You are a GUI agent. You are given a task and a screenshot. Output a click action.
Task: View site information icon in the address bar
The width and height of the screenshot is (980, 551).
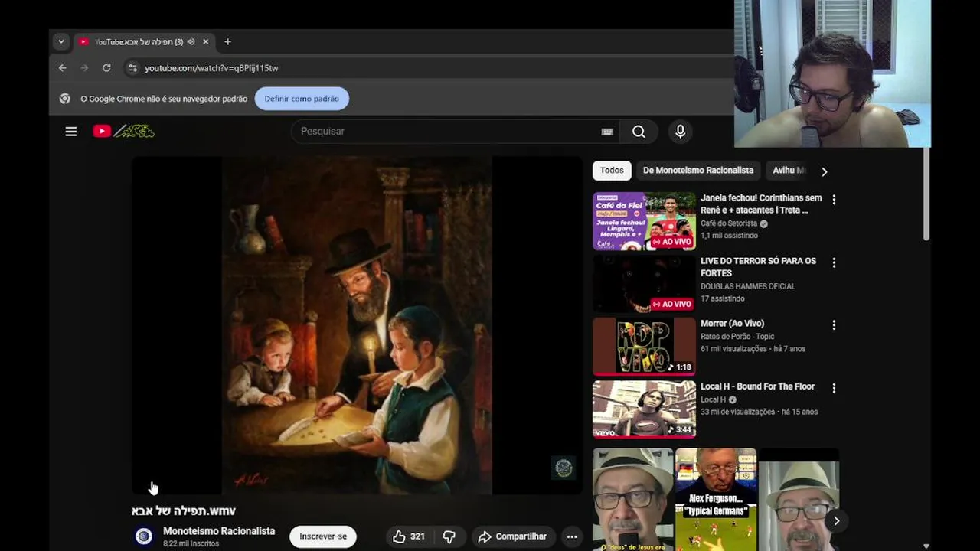click(132, 68)
